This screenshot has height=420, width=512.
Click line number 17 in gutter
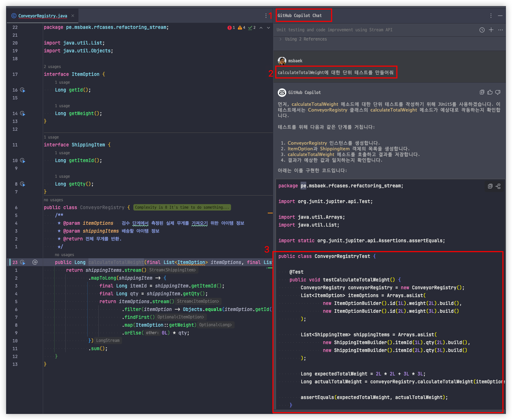point(15,74)
